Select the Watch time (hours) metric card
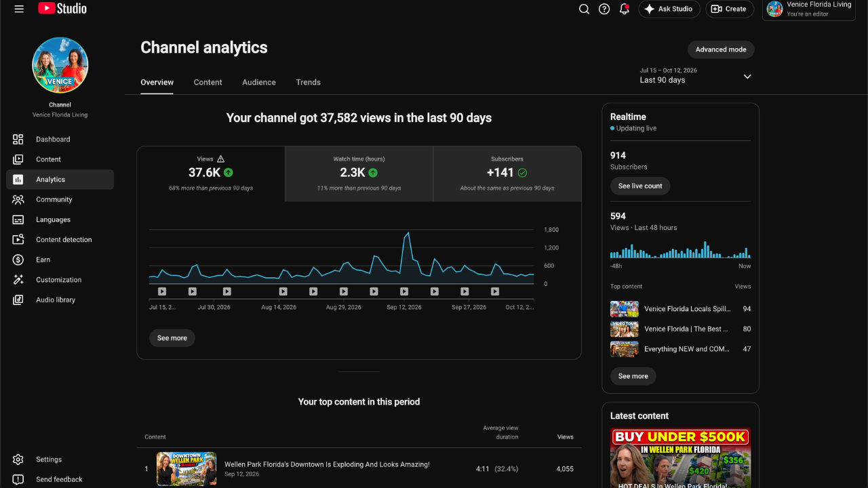 tap(359, 174)
